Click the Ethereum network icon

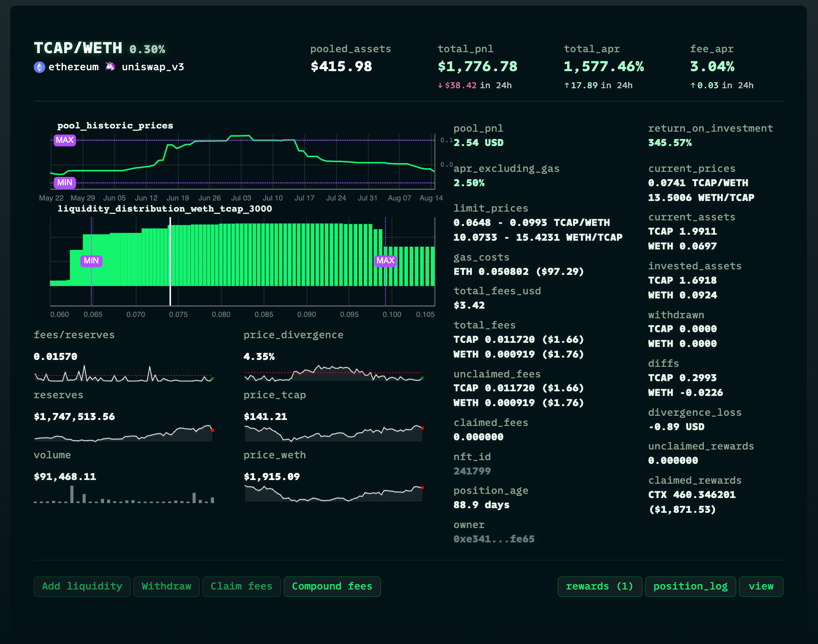tap(39, 67)
